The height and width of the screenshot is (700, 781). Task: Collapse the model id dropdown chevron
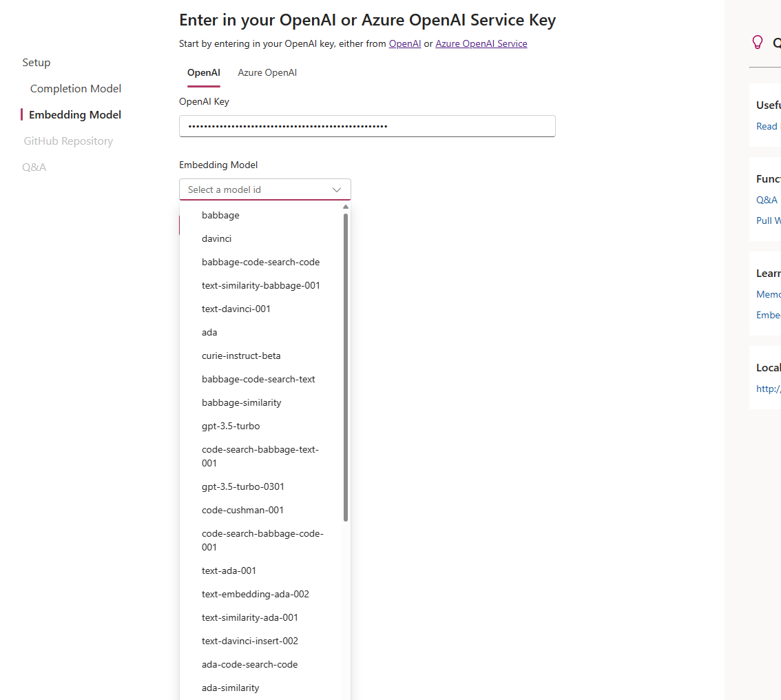click(x=337, y=190)
